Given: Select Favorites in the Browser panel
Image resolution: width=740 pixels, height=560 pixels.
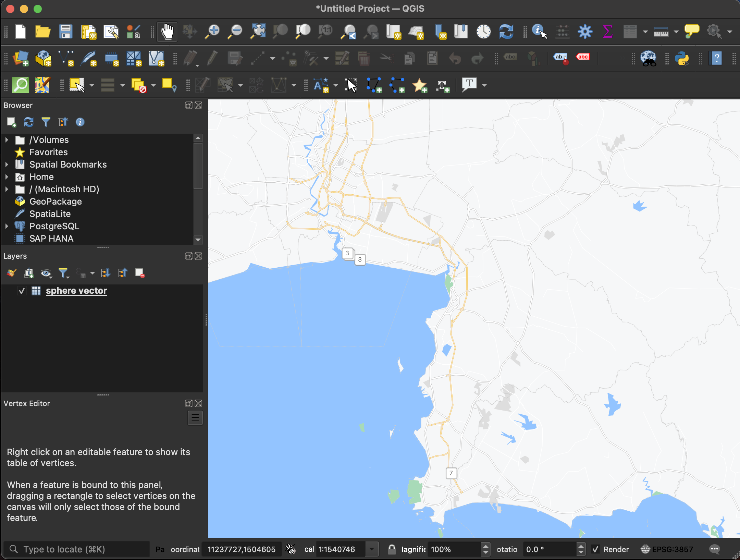Looking at the screenshot, I should (48, 152).
